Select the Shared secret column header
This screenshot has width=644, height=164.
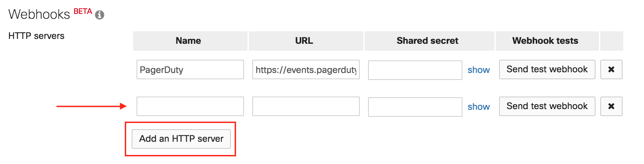click(427, 41)
